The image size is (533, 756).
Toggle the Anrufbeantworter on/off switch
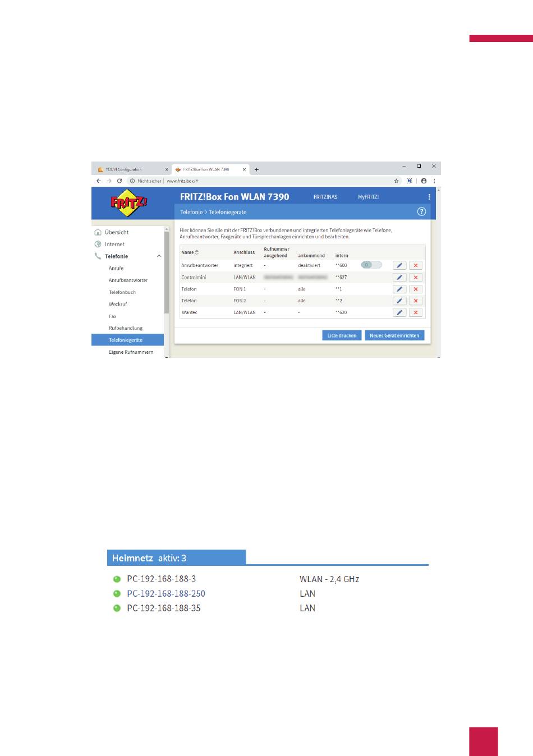[371, 265]
